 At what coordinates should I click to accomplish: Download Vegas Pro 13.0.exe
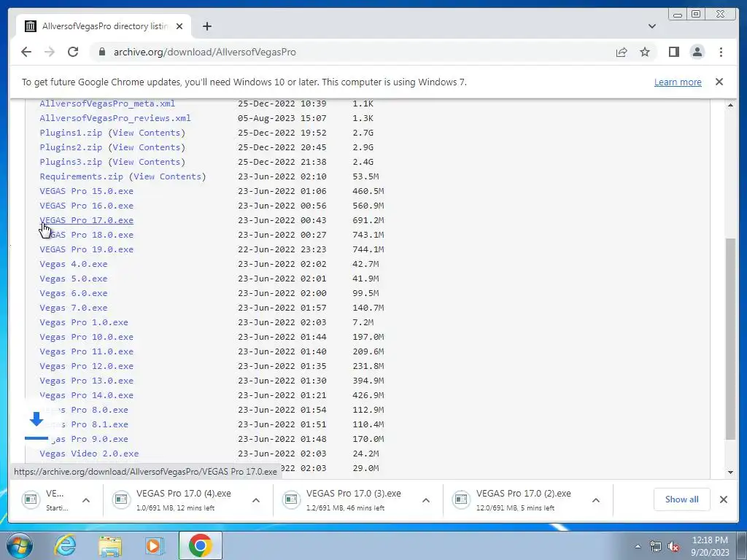(x=86, y=381)
